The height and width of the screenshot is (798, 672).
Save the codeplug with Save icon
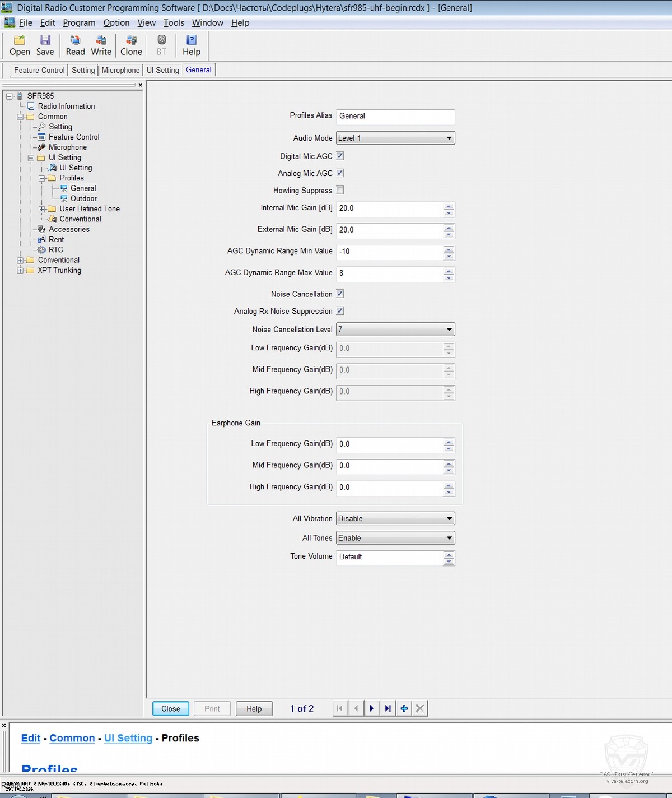[45, 45]
